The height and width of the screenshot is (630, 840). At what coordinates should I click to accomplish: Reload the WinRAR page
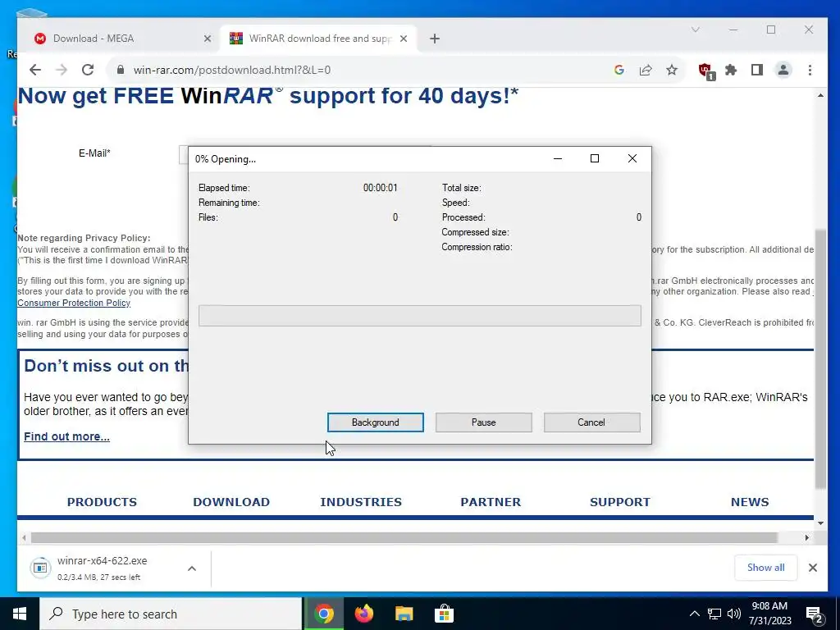pos(88,70)
